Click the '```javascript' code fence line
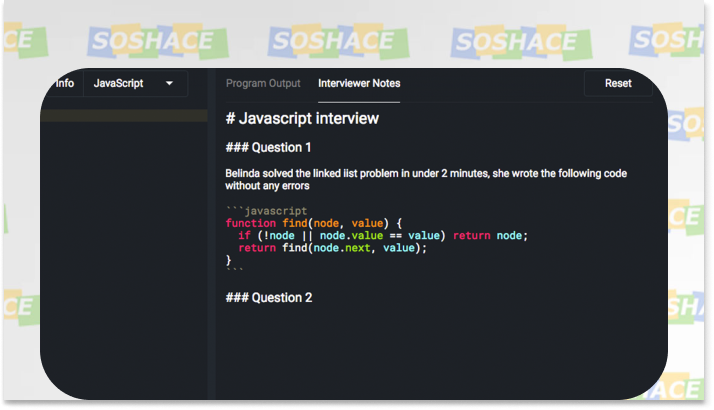This screenshot has height=410, width=714. [x=266, y=211]
